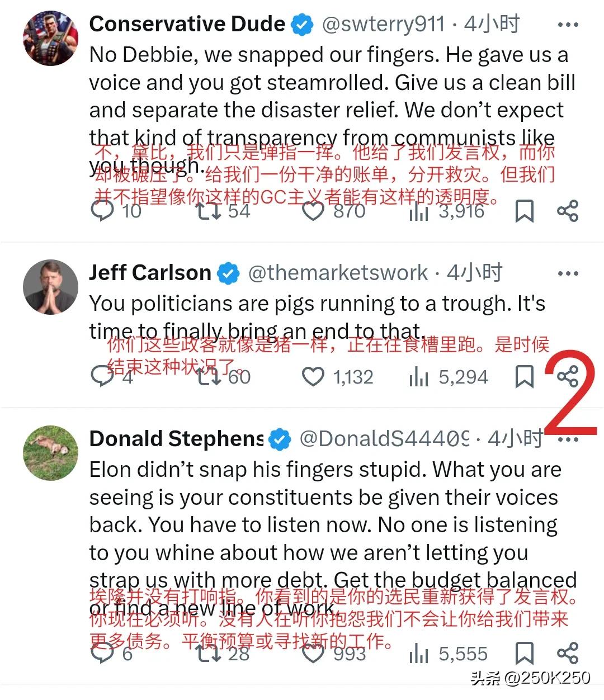Viewport: 604px width, 700px height.
Task: Reply to Conservative Dude's tweet
Action: 102,211
